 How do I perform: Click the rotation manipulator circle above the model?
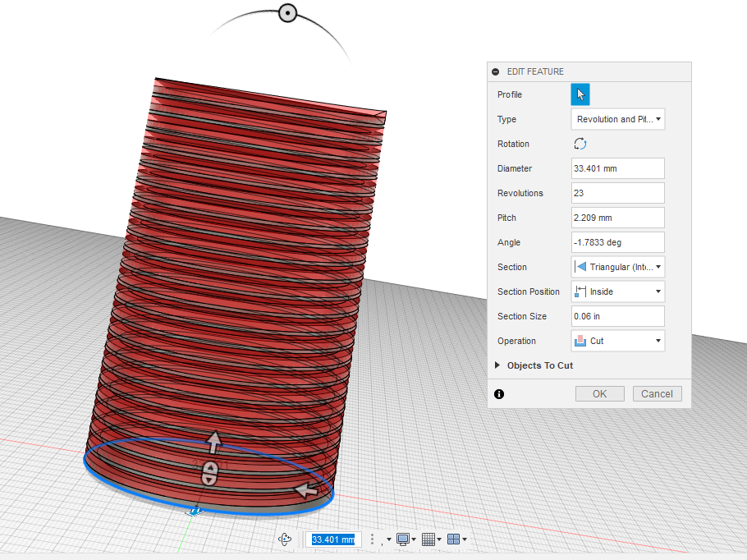[287, 12]
